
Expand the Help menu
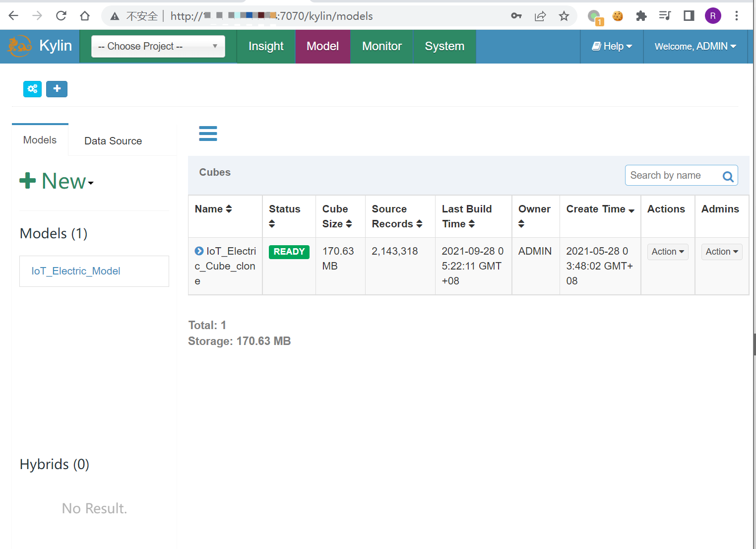pos(612,46)
